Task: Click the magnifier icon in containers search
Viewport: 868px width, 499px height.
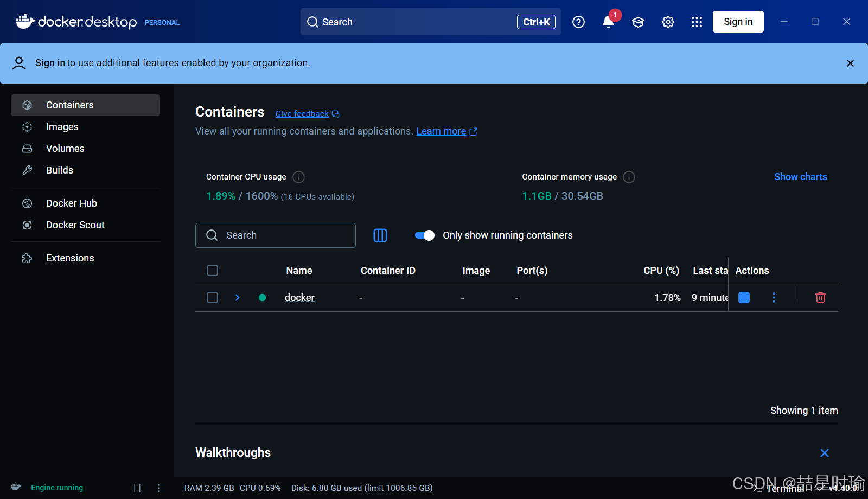Action: [x=212, y=235]
